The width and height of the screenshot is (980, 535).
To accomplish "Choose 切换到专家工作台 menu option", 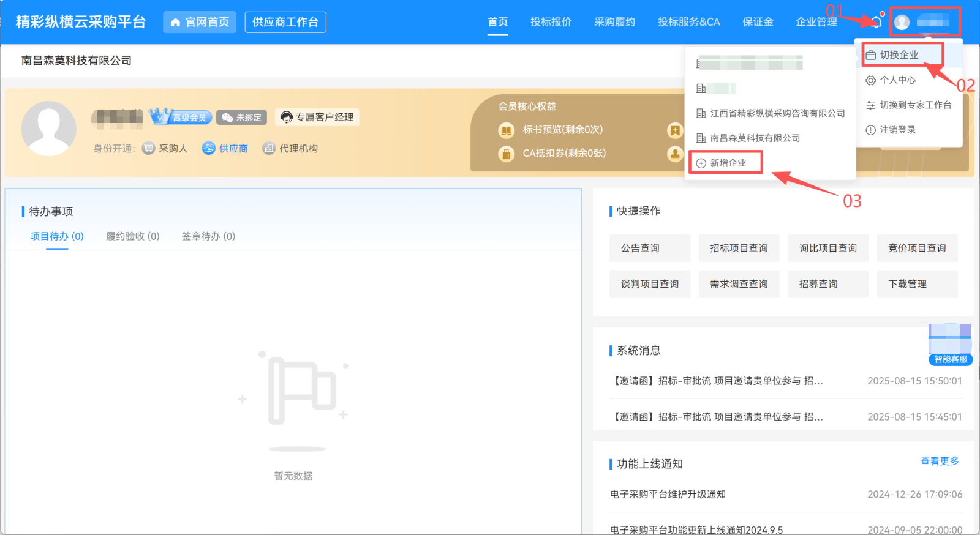I will (x=915, y=105).
